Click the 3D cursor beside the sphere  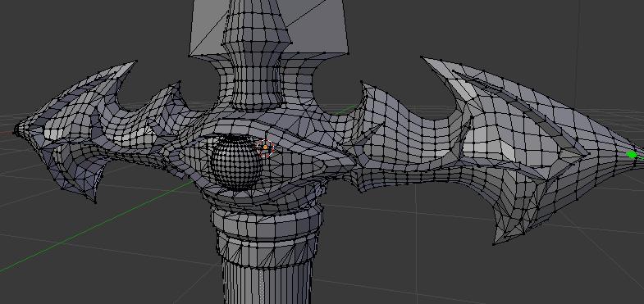point(265,147)
